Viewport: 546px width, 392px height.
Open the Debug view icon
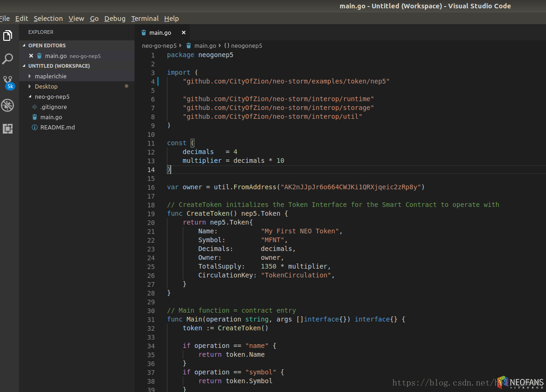pyautogui.click(x=8, y=105)
